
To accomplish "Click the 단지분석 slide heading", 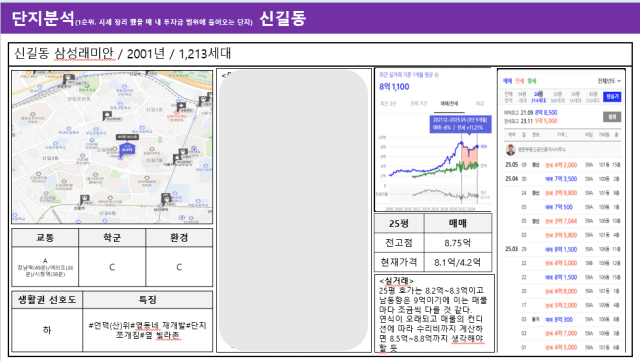I will tap(42, 18).
